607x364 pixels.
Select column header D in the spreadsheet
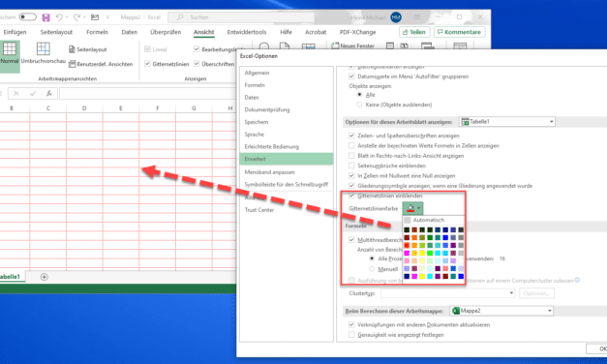pos(84,108)
